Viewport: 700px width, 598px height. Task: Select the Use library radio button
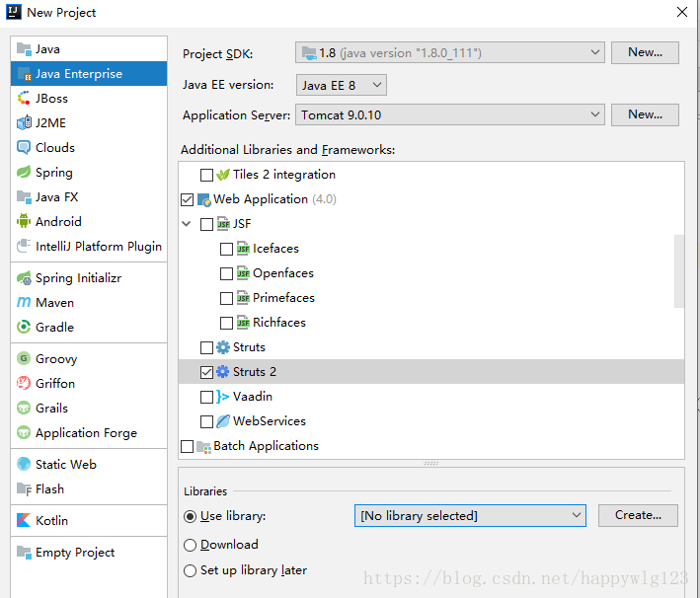tap(190, 516)
